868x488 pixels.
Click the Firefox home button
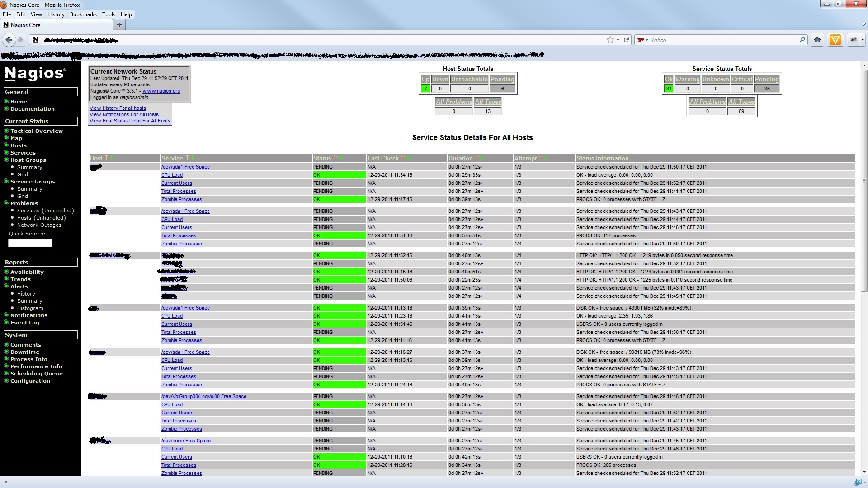[x=817, y=40]
